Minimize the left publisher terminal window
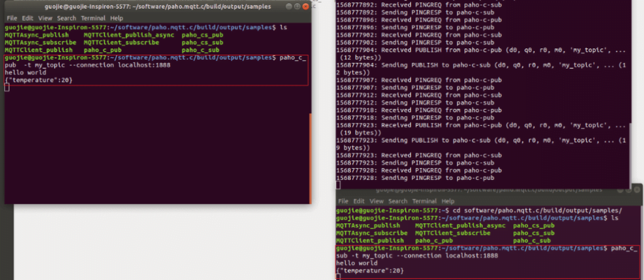The height and width of the screenshot is (280, 644). 289,6
